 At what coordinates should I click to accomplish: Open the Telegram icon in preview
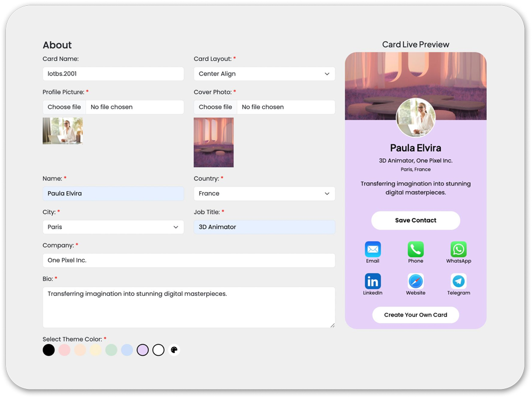click(x=458, y=281)
